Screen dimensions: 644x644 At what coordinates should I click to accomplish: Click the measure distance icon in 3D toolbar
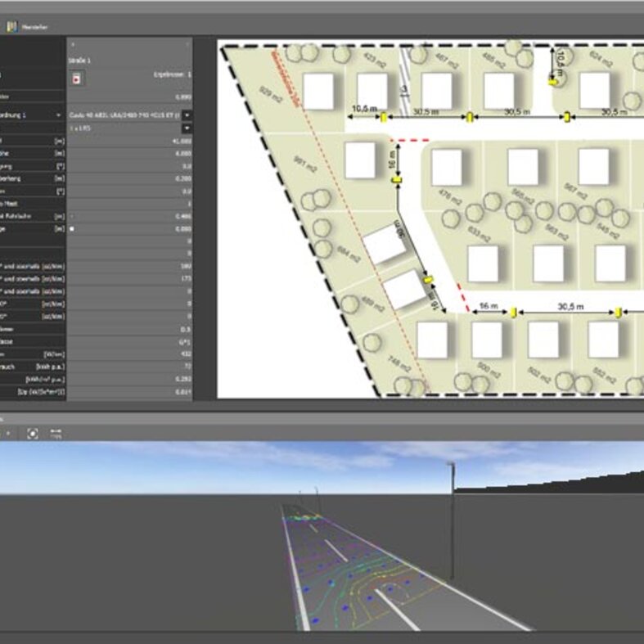pyautogui.click(x=56, y=433)
